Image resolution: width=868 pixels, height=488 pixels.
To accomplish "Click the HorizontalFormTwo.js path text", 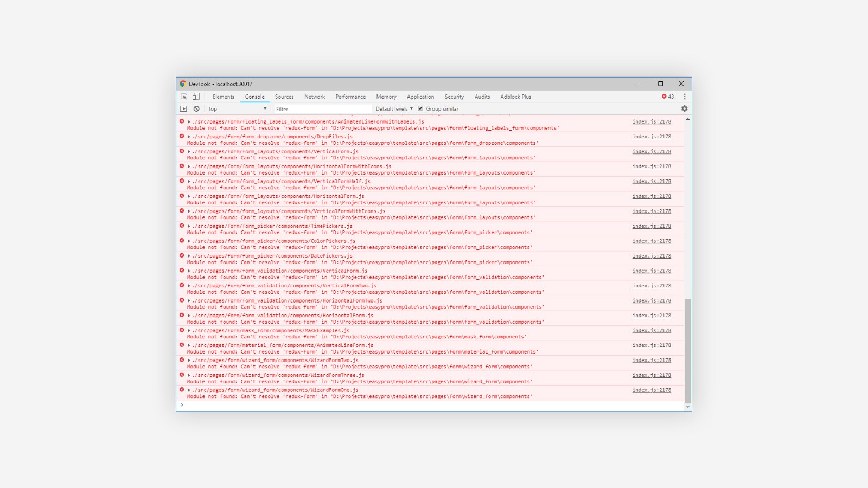I will [288, 301].
